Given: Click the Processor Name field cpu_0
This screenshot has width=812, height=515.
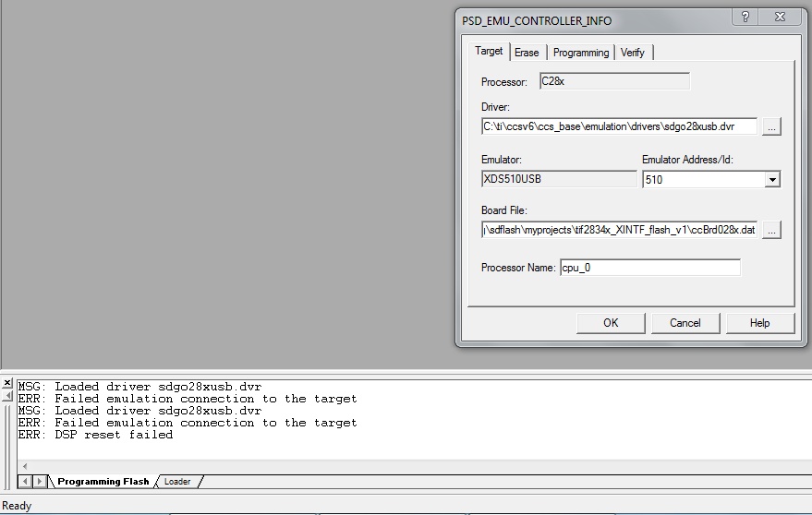Looking at the screenshot, I should (x=650, y=268).
